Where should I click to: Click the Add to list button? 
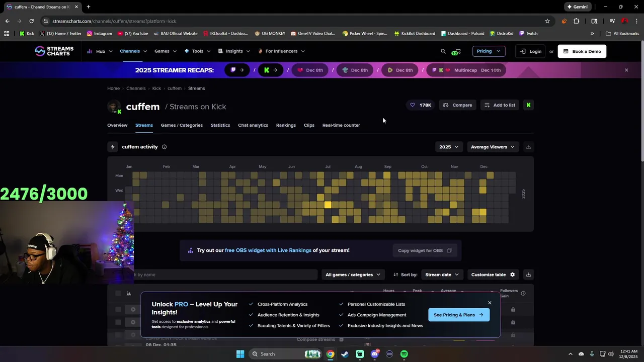(x=500, y=105)
